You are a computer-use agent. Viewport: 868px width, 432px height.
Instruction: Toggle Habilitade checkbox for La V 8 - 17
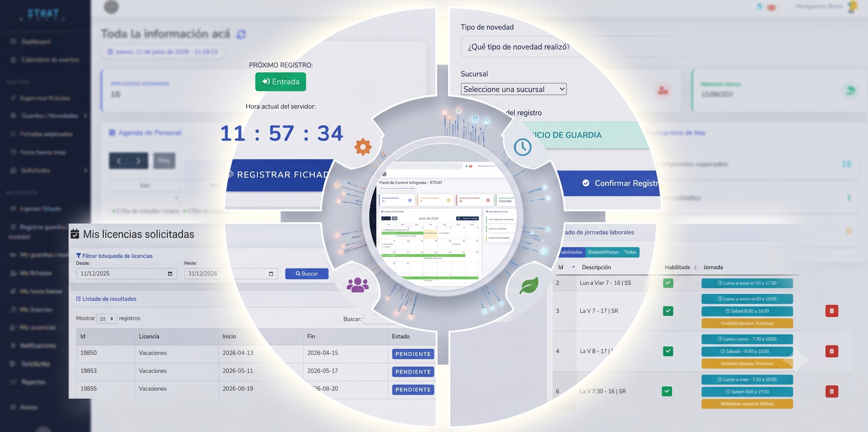pos(668,351)
